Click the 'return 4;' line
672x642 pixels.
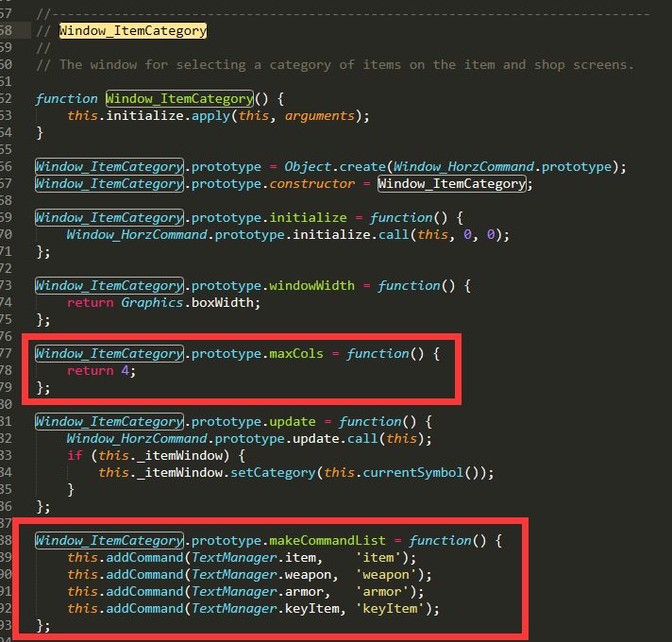point(102,371)
